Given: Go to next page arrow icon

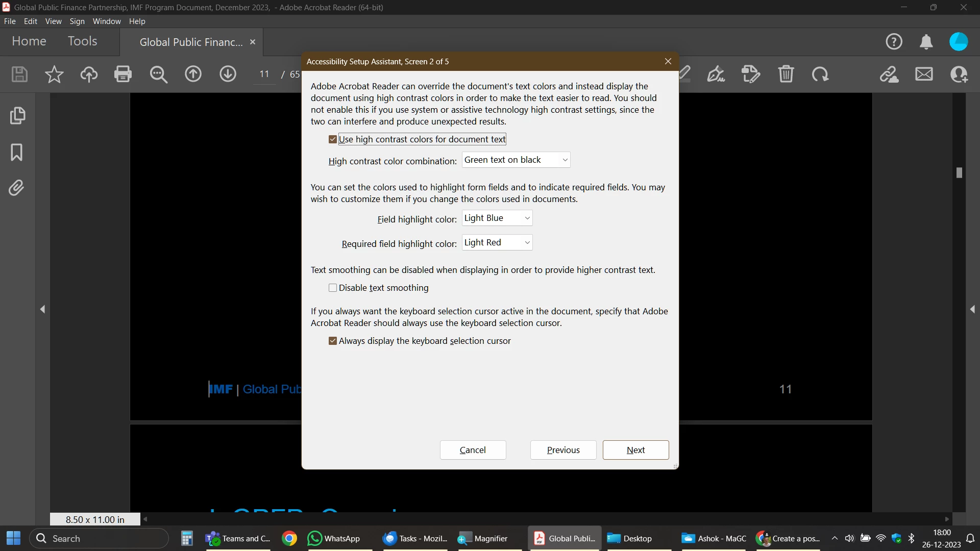Looking at the screenshot, I should tap(228, 74).
